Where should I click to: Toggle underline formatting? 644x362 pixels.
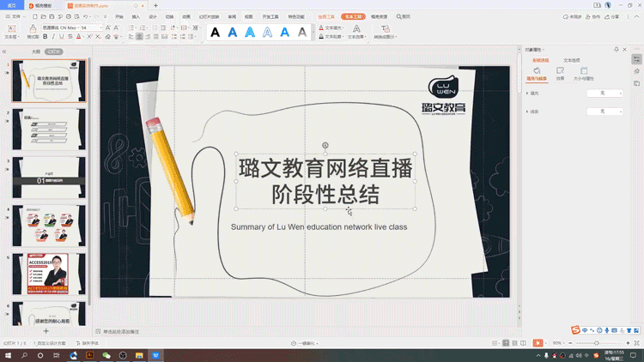click(62, 37)
